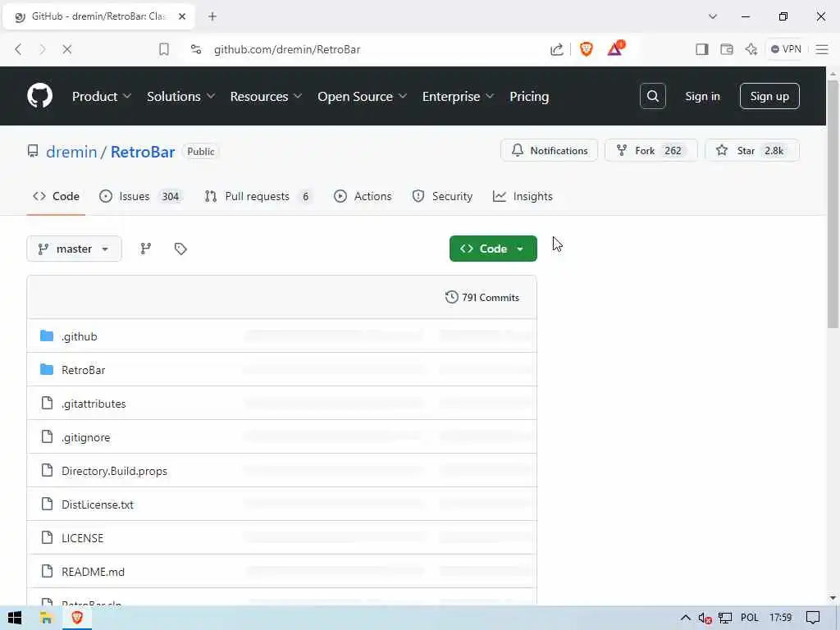View the repository tags icon
Image resolution: width=840 pixels, height=630 pixels.
pos(180,249)
